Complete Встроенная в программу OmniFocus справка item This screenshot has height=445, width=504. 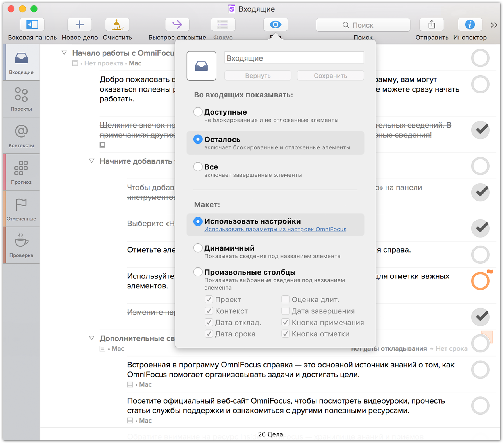click(x=480, y=369)
